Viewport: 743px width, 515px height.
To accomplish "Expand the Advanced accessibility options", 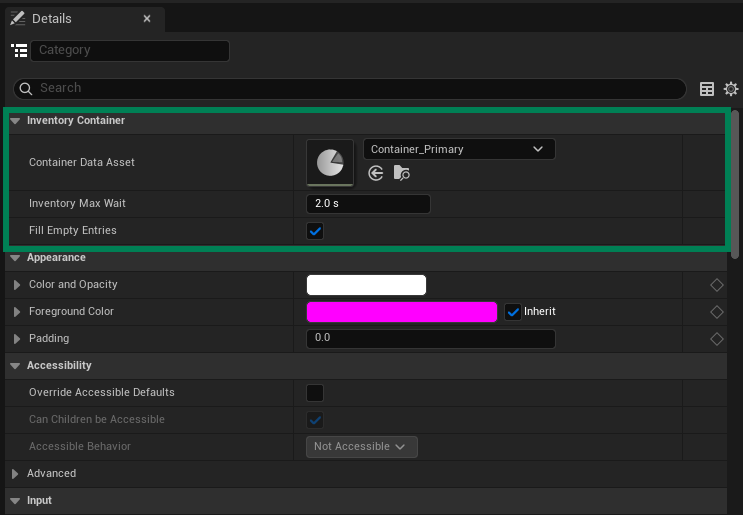I will pyautogui.click(x=15, y=474).
